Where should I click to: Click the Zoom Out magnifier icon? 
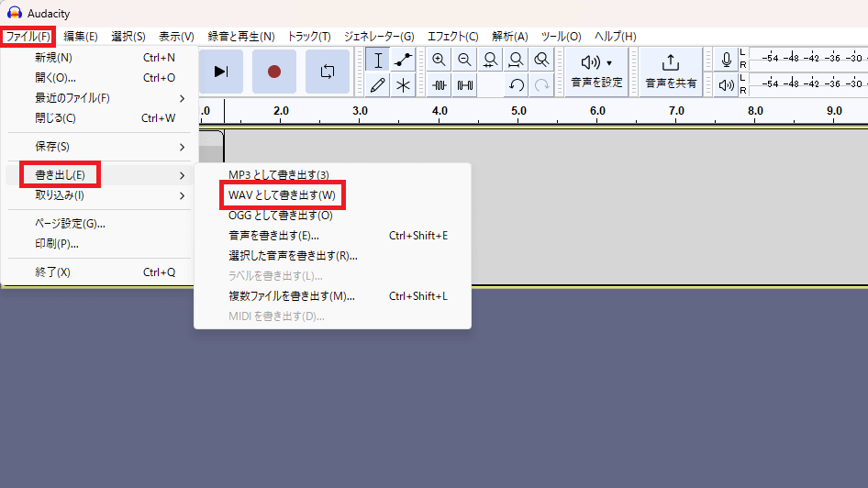coord(464,60)
